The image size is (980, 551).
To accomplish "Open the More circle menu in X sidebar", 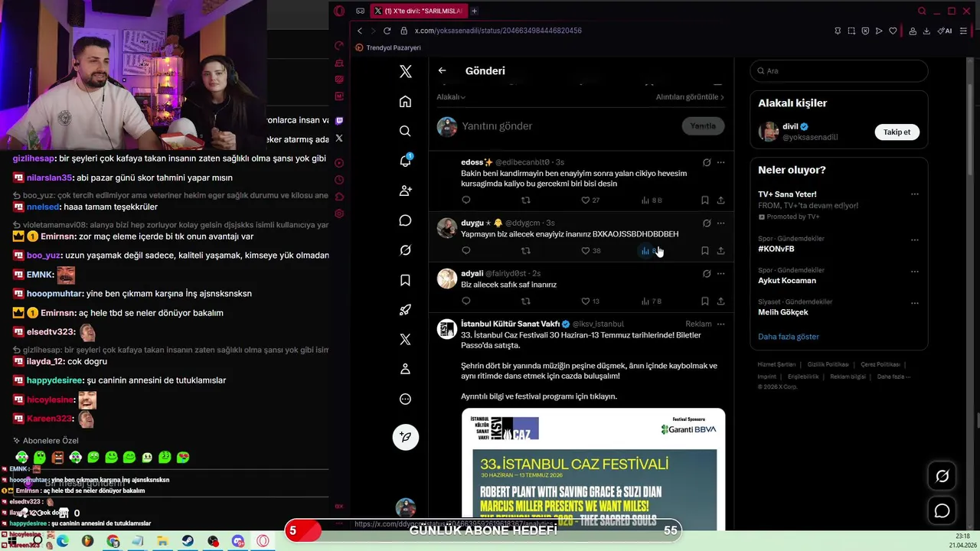I will pos(405,399).
